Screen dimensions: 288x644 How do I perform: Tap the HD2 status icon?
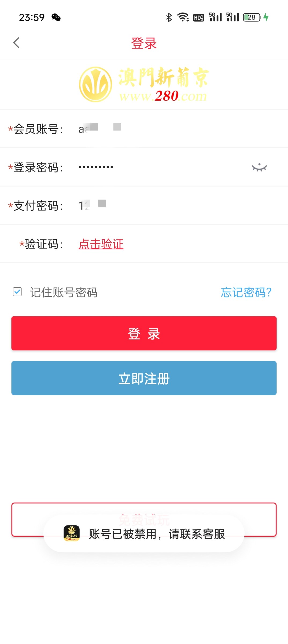point(198,18)
